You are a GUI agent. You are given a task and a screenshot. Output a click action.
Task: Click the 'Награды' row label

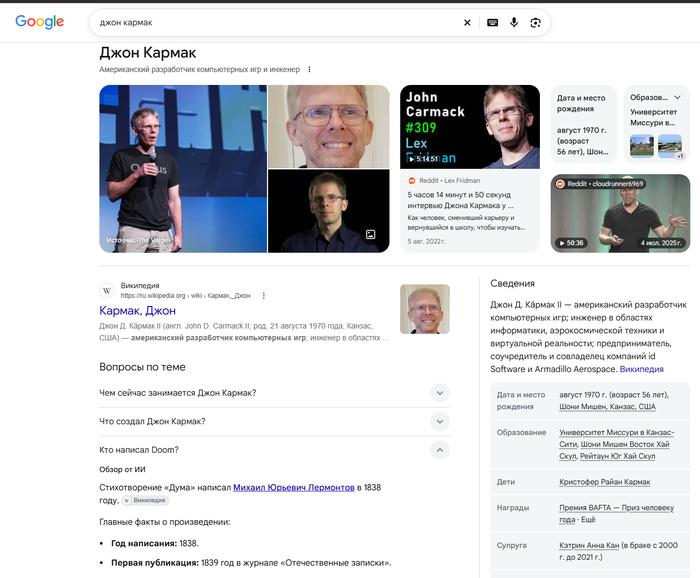tap(513, 508)
